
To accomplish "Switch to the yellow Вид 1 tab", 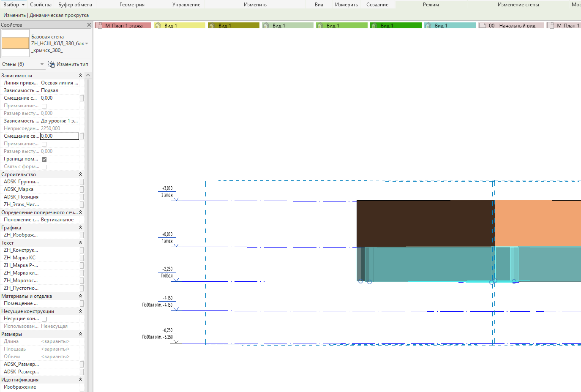I will (x=179, y=25).
